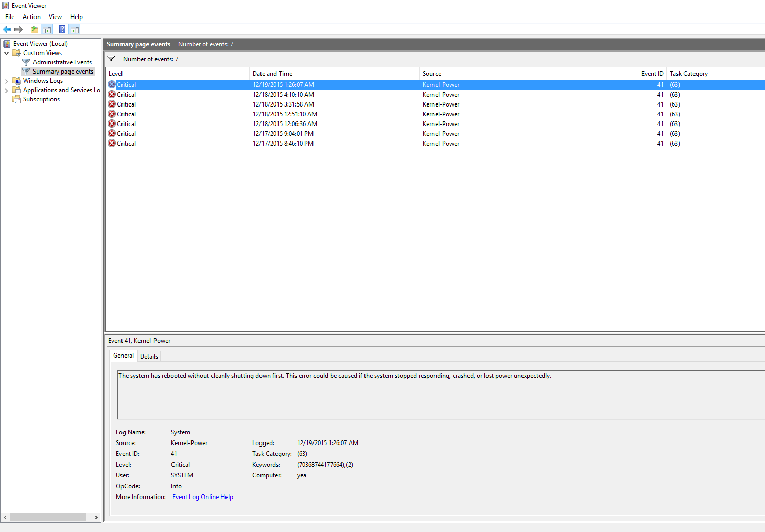This screenshot has height=532, width=765.
Task: Click the event description text box
Action: [x=441, y=395]
